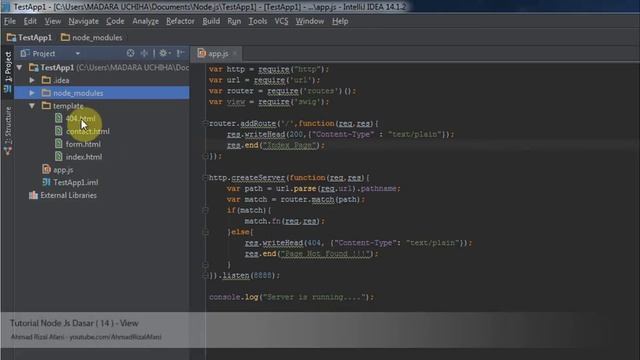This screenshot has width=640, height=360.
Task: Click the Scroll from Source icon in Project panel
Action: click(130, 53)
